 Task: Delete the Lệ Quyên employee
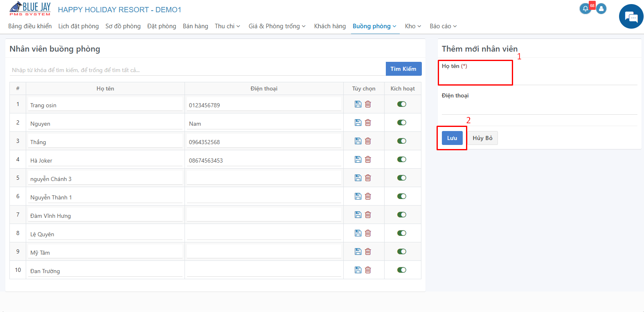[x=368, y=233]
